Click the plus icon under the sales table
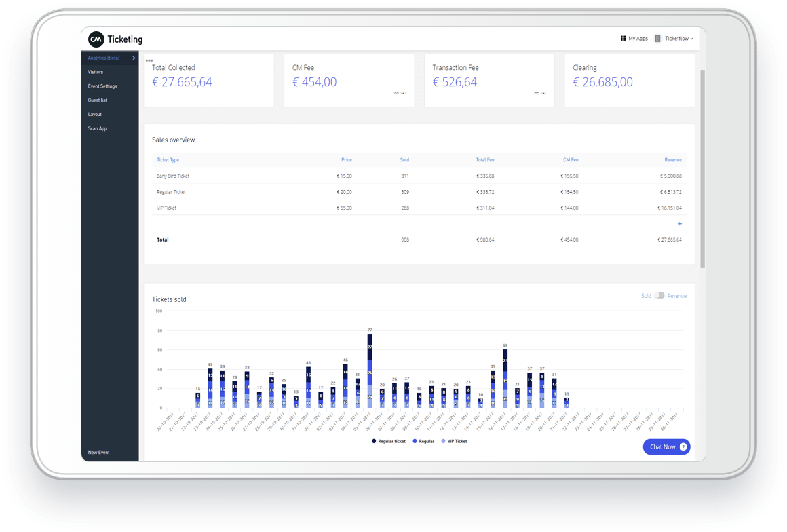 (x=679, y=223)
